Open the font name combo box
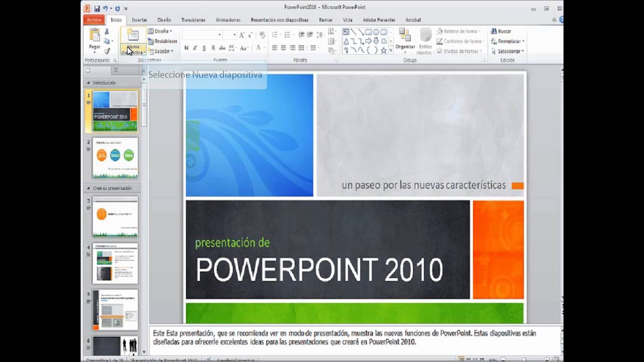The width and height of the screenshot is (644, 362). [x=202, y=35]
